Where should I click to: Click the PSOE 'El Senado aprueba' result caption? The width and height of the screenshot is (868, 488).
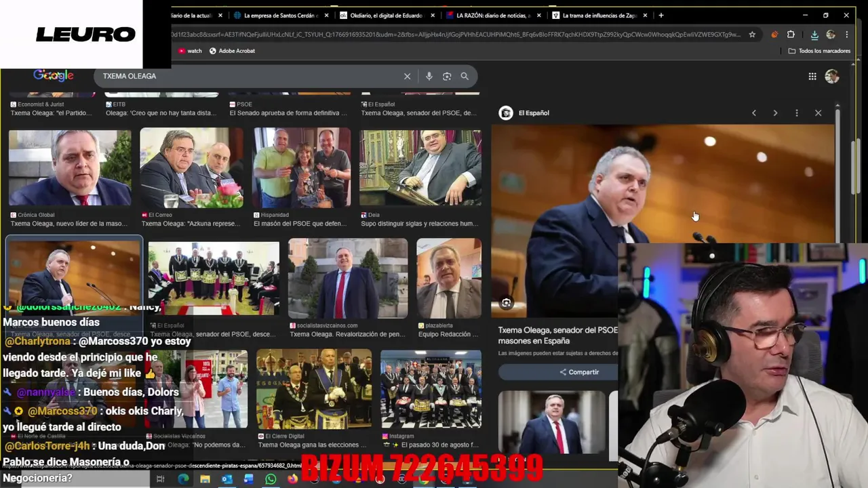tap(288, 113)
